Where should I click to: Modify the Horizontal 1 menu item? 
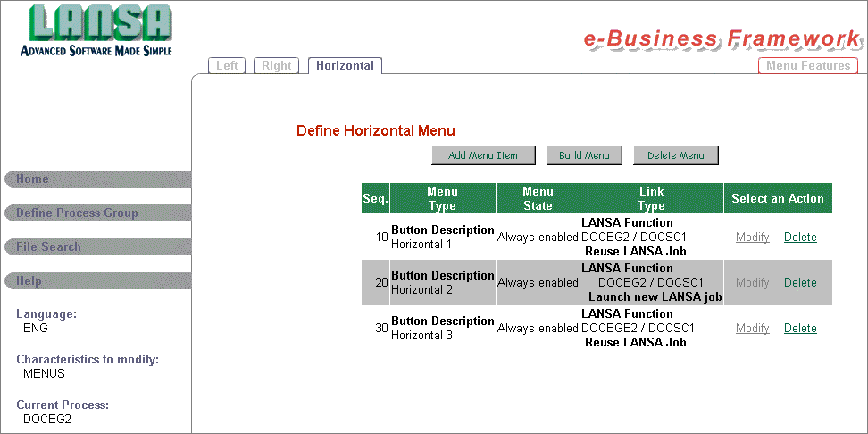click(752, 238)
